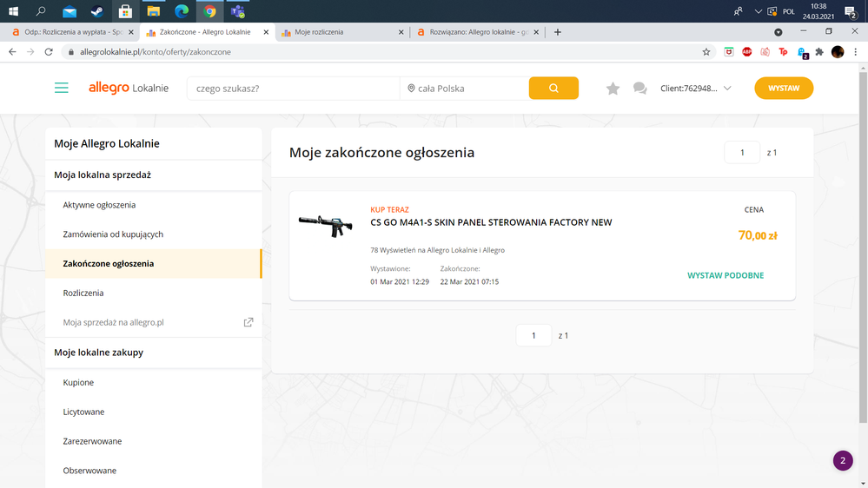868x488 pixels.
Task: Open Chrome profile avatar
Action: [x=838, y=52]
